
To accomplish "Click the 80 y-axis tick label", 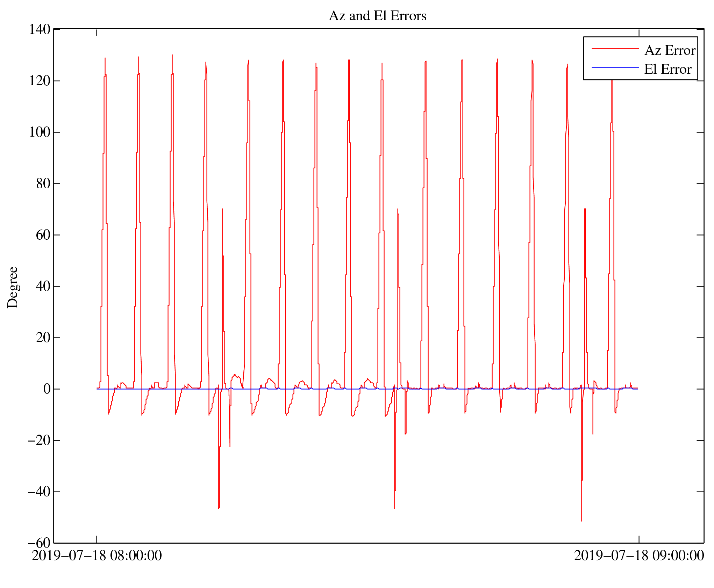I will coord(43,183).
